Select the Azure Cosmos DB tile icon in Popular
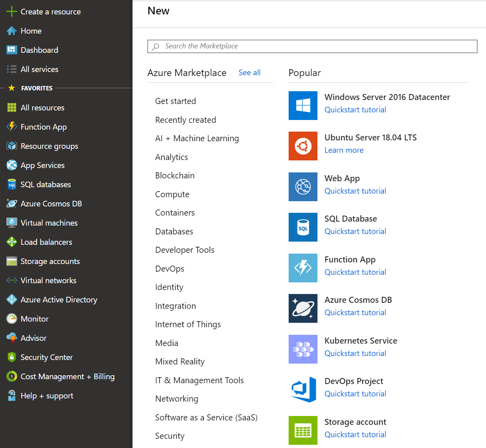 303,308
